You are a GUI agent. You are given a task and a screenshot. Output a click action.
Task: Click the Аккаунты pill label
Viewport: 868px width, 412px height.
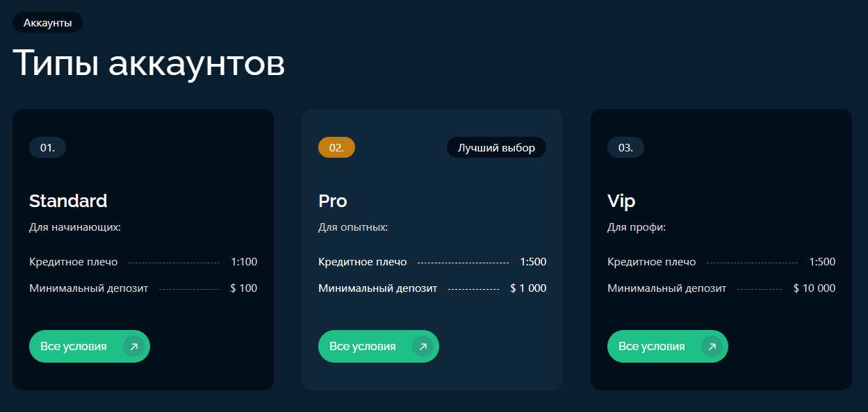click(47, 22)
